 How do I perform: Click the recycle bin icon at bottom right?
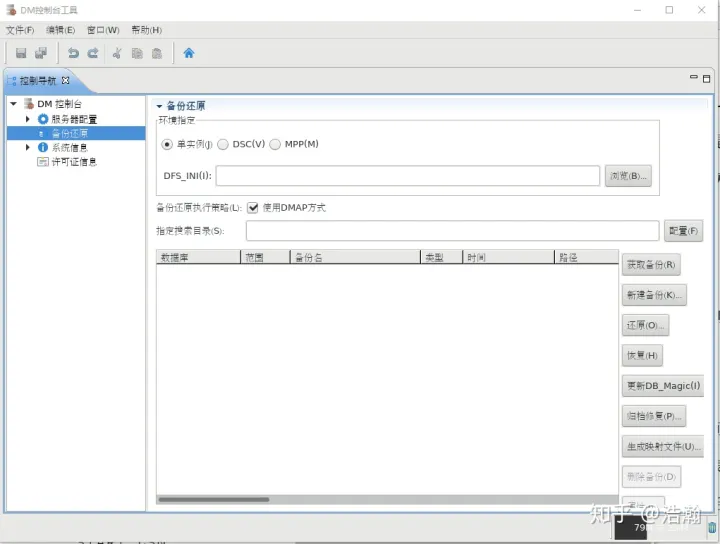tap(712, 527)
